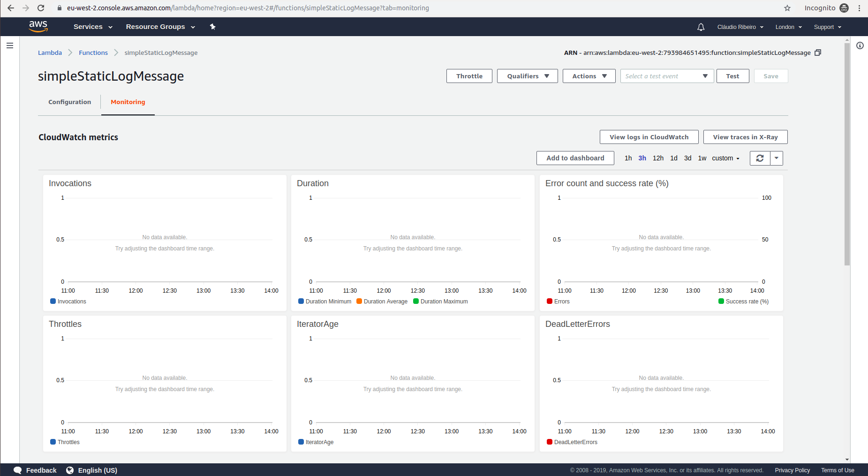Open the notifications bell icon
The image size is (868, 476).
(x=701, y=27)
